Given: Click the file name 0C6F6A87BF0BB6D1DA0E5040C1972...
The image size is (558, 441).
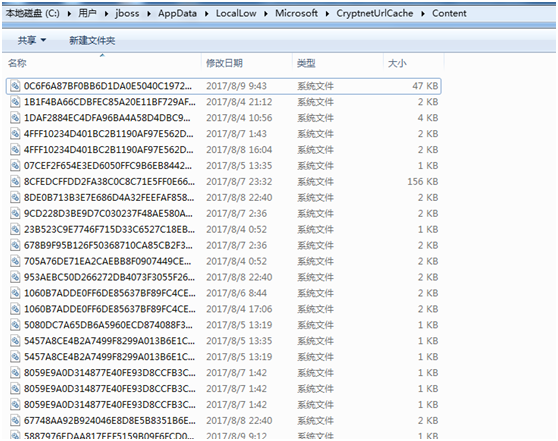Looking at the screenshot, I should pyautogui.click(x=108, y=86).
